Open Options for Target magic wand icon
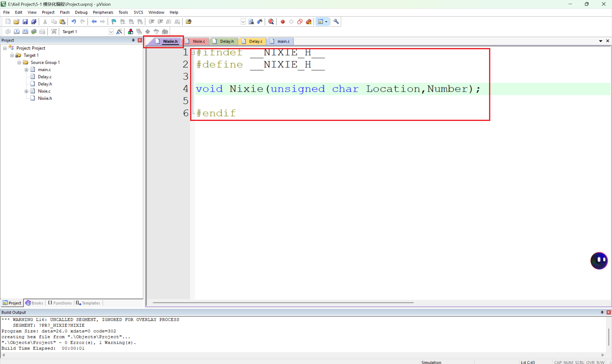Image resolution: width=612 pixels, height=364 pixels. point(119,31)
